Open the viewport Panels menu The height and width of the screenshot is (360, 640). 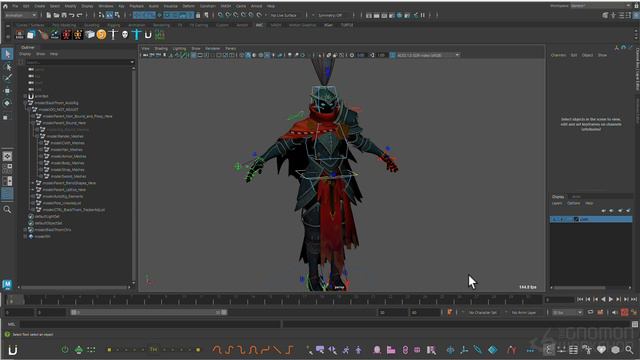pos(231,49)
